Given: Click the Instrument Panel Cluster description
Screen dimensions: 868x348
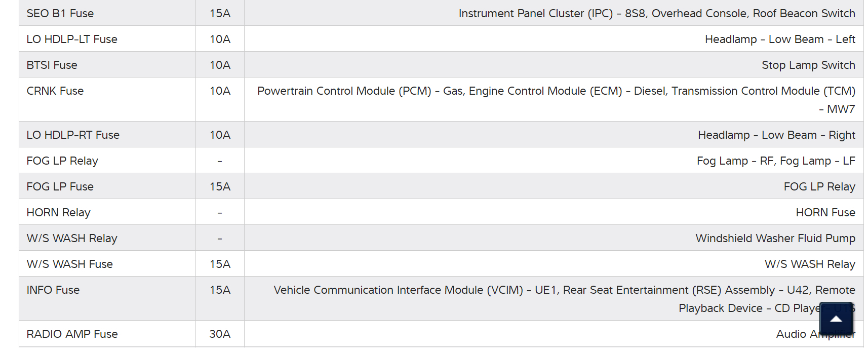Looking at the screenshot, I should [657, 14].
